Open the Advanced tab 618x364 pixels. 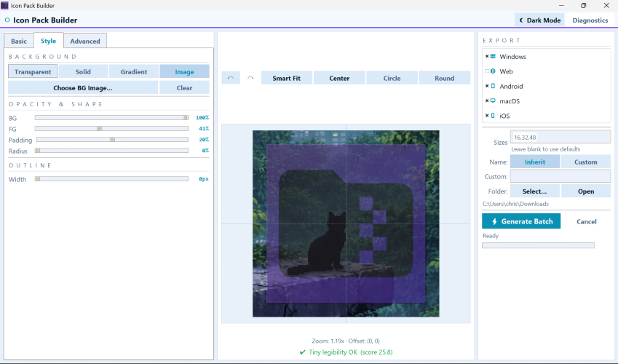point(85,41)
